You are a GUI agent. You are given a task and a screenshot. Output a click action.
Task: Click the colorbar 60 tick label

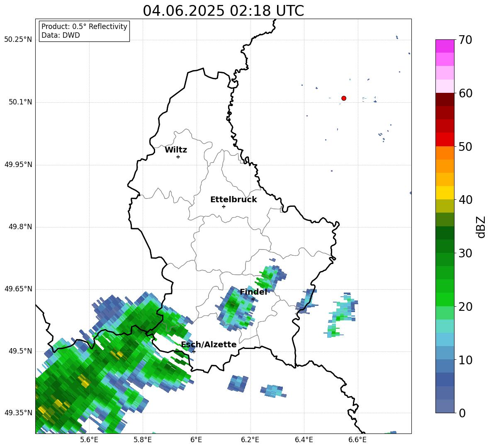(x=465, y=93)
